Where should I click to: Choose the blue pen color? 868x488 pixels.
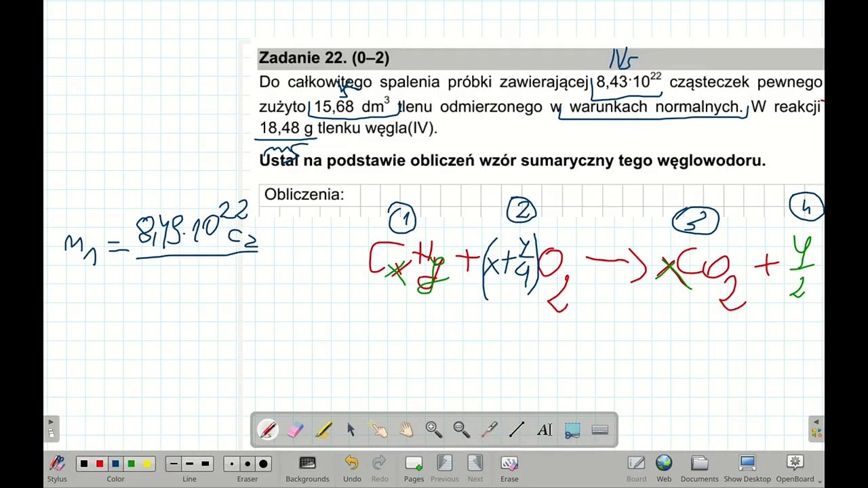(115, 464)
